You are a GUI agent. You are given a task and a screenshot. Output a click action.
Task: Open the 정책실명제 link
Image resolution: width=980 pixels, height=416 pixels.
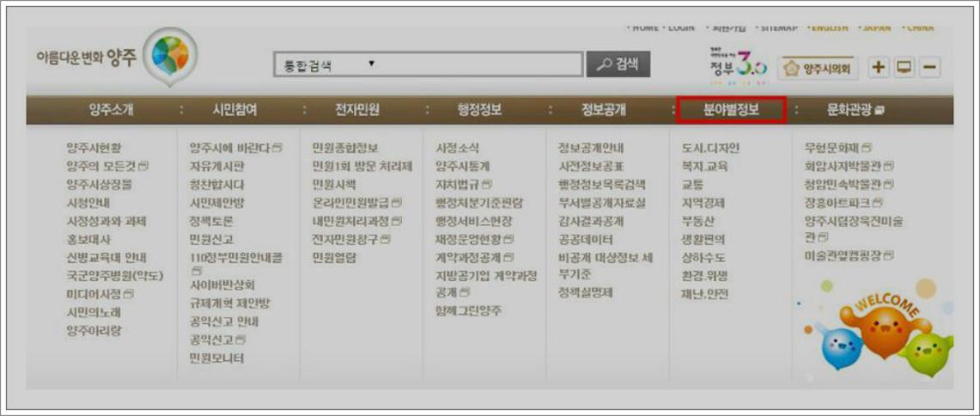click(x=586, y=292)
